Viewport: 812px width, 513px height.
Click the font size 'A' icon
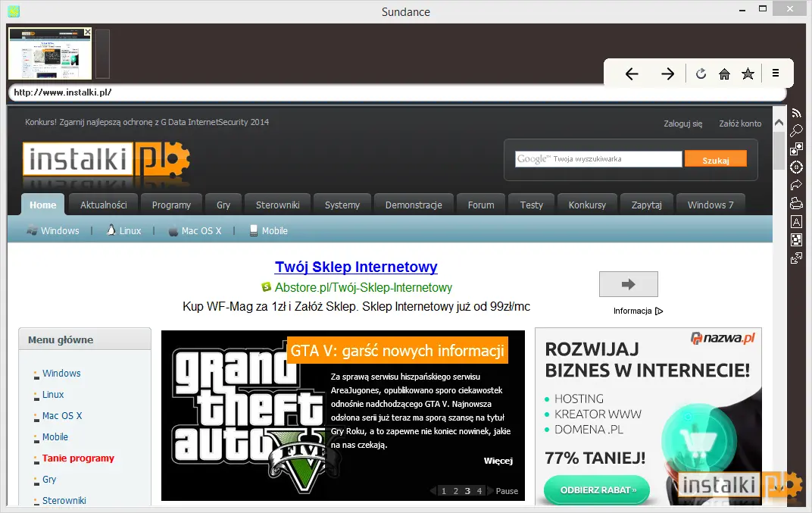click(796, 222)
